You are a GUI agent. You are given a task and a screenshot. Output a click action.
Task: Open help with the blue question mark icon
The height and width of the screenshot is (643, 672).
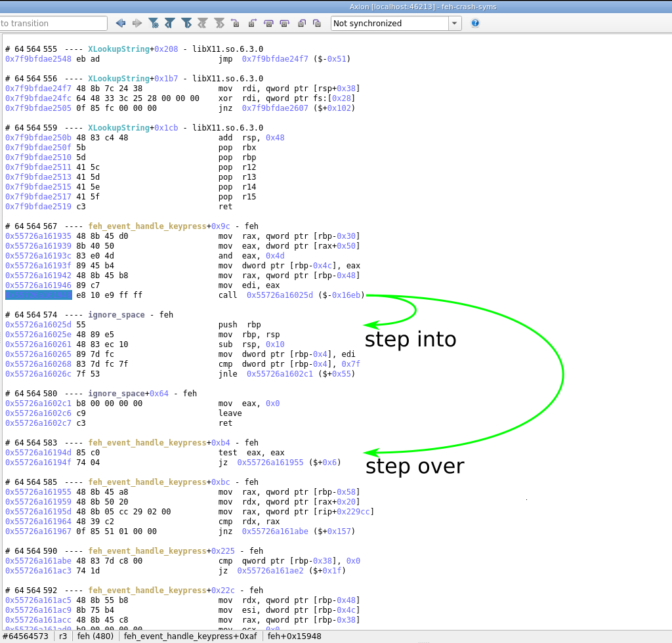click(x=475, y=23)
